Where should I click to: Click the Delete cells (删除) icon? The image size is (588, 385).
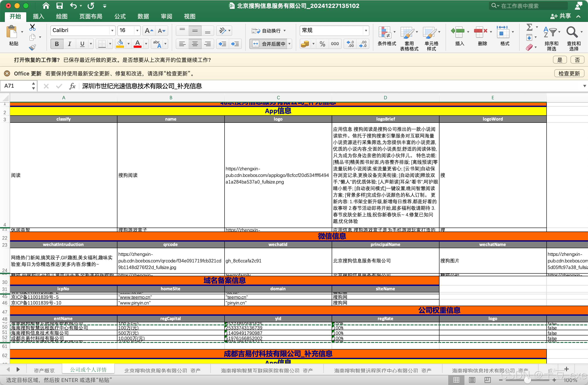click(x=480, y=32)
